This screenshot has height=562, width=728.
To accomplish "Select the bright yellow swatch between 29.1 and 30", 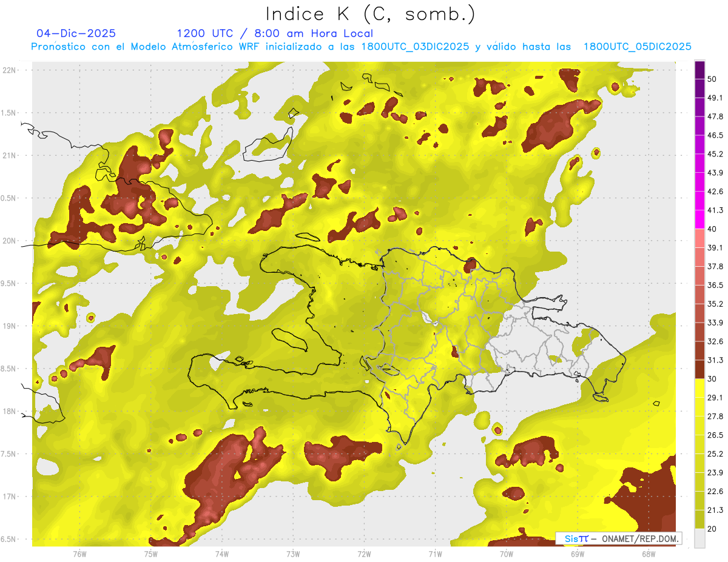I will [700, 388].
